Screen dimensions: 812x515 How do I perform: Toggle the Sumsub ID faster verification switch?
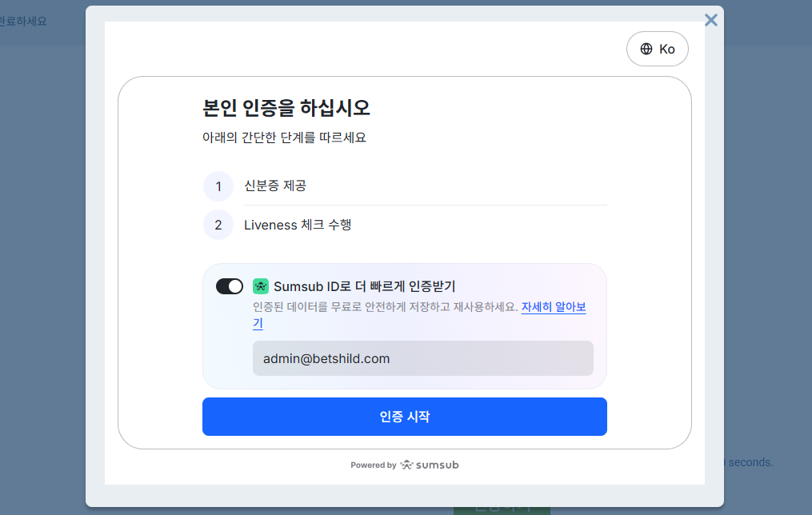click(x=230, y=286)
